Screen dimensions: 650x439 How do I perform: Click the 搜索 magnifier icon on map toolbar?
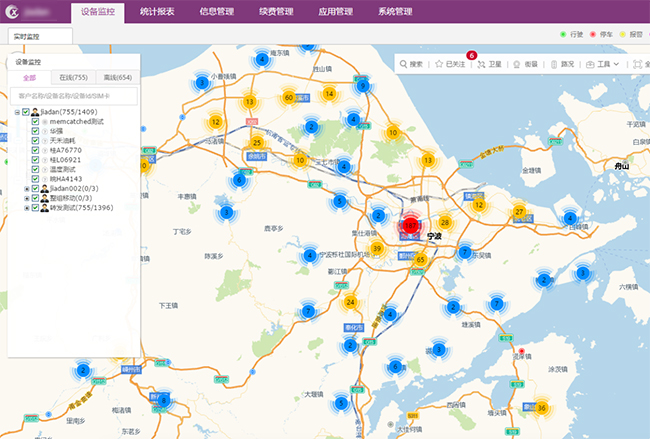point(403,64)
